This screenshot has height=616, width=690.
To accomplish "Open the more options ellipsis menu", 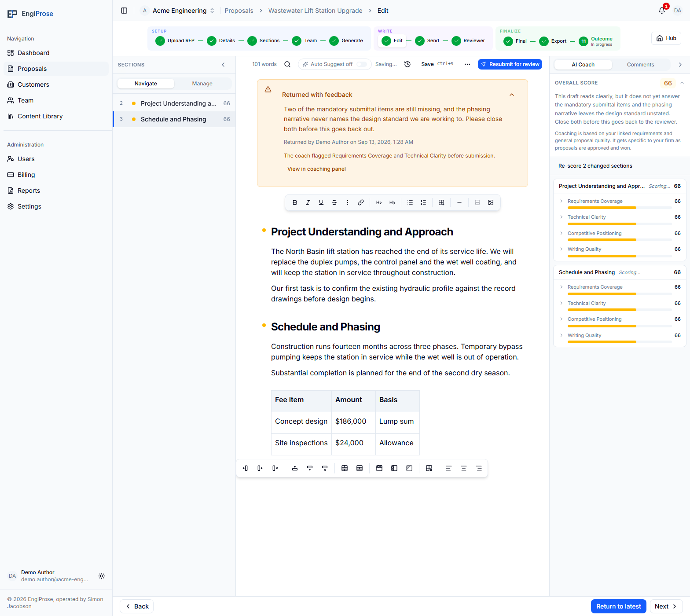I will [467, 64].
